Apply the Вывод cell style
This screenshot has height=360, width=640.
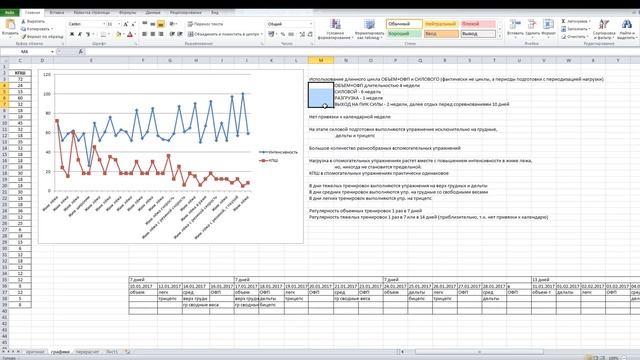[478, 34]
